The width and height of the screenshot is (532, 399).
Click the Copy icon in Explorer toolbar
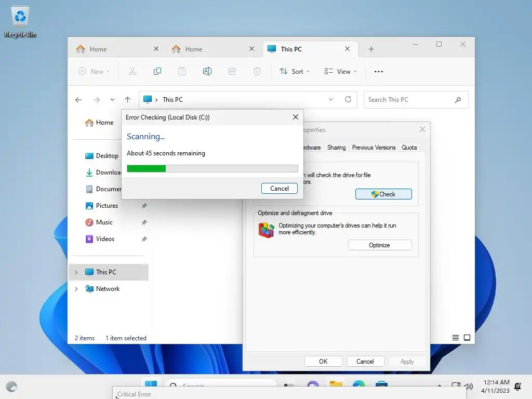click(157, 71)
